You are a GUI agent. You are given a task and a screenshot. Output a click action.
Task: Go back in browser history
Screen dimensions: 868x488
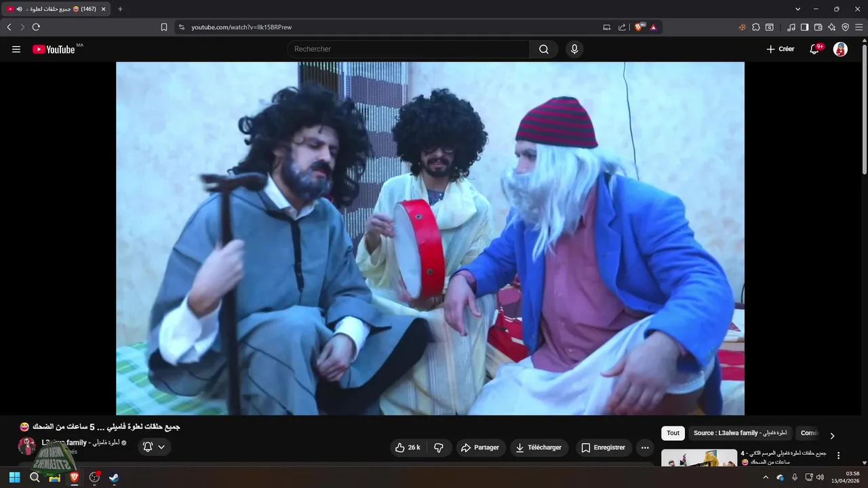(x=9, y=27)
